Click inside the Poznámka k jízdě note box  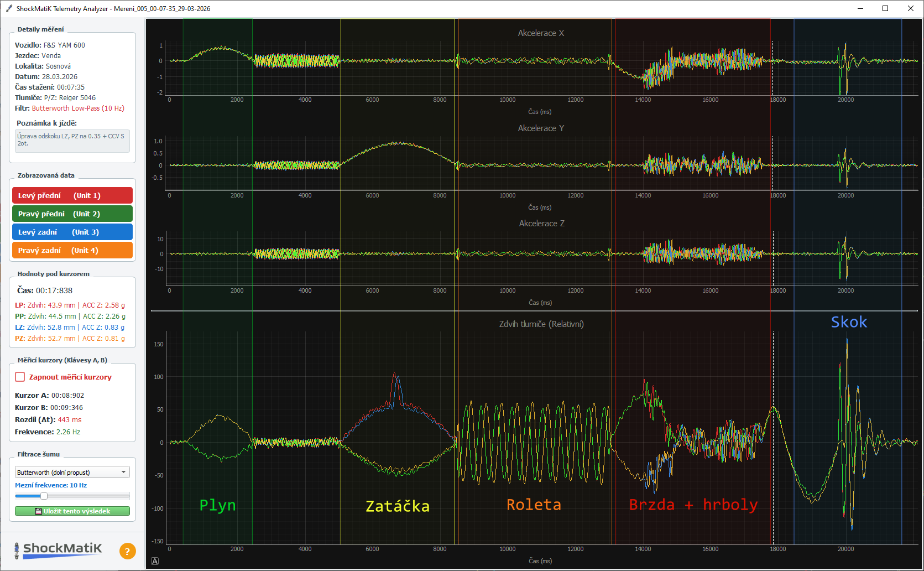click(72, 141)
